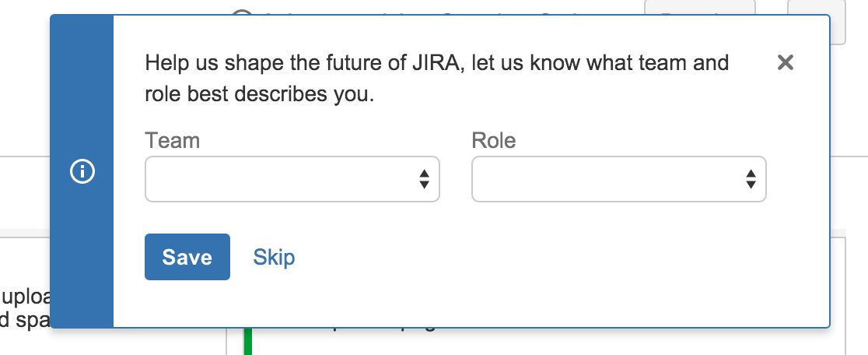
Task: Click the partly hidden wide button behind dialog top
Action: pyautogui.click(x=699, y=7)
